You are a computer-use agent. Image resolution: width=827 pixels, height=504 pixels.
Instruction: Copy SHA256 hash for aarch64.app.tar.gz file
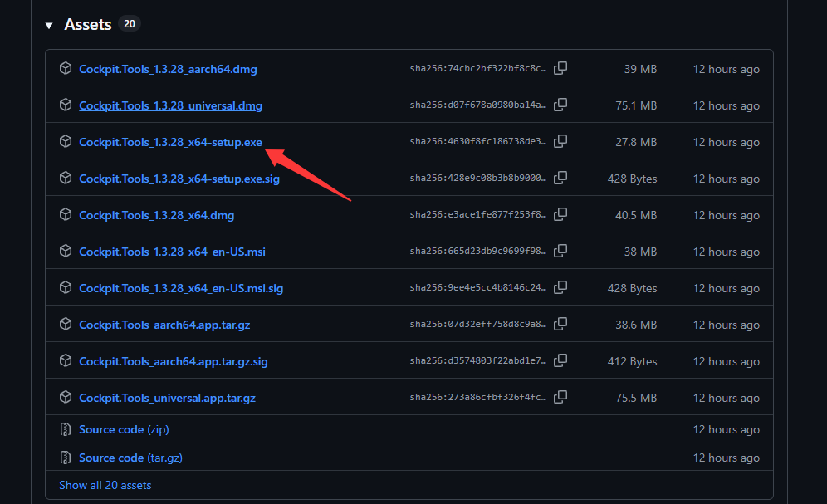(560, 324)
